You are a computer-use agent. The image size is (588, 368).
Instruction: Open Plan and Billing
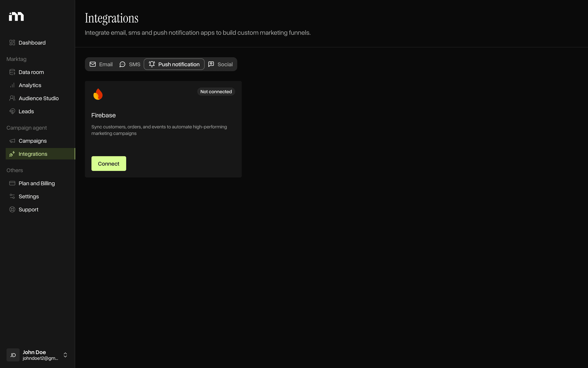pos(40,183)
